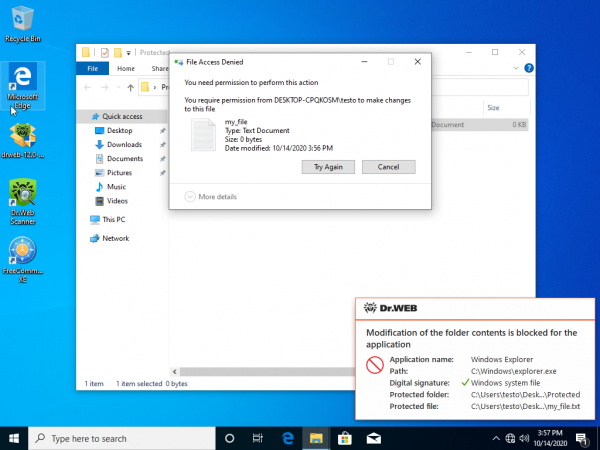Open the Recycle Bin desktop icon
600x450 pixels.
(x=23, y=22)
